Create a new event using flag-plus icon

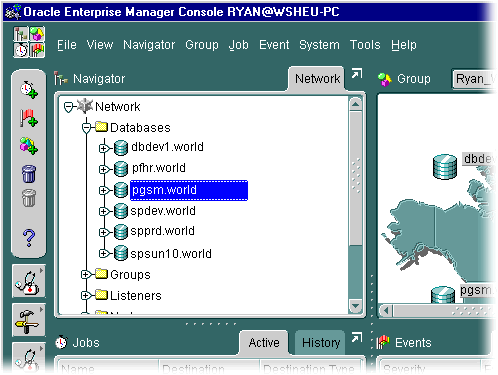click(x=29, y=118)
